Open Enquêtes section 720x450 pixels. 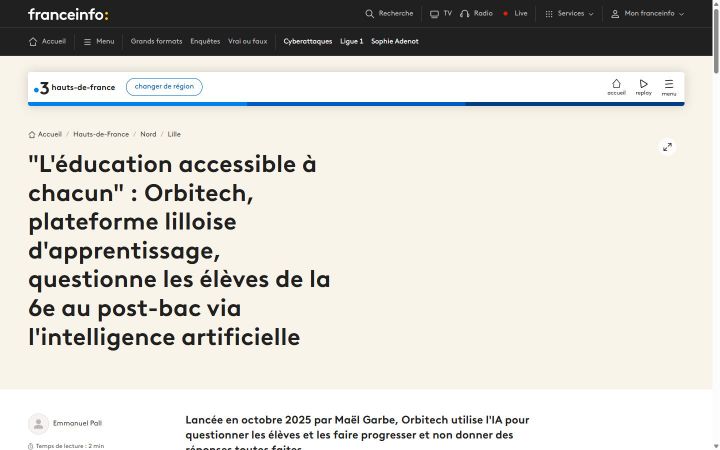coord(205,41)
